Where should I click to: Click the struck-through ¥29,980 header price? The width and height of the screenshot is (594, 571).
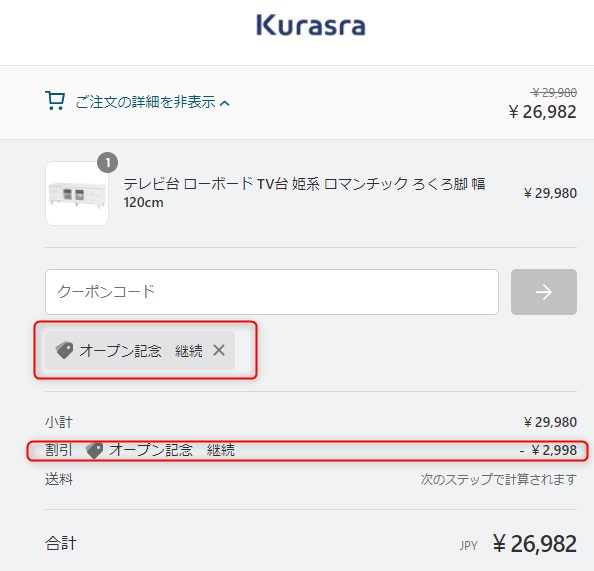pyautogui.click(x=554, y=92)
